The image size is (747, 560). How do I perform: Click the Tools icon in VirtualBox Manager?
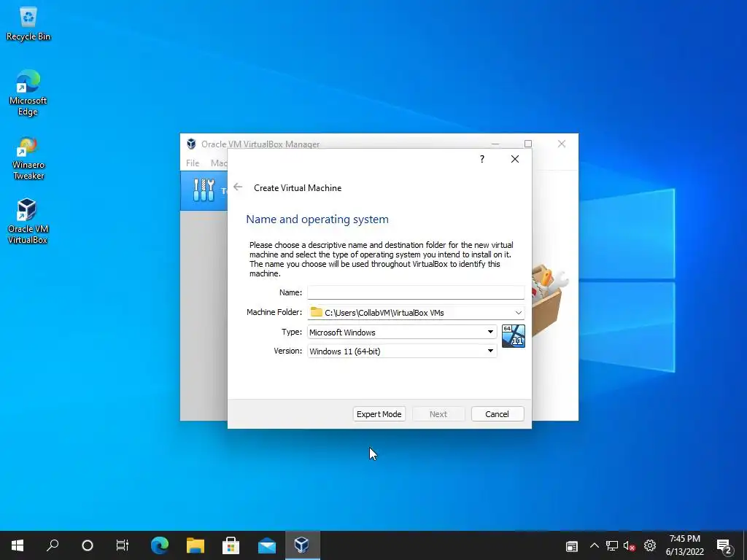click(x=204, y=190)
